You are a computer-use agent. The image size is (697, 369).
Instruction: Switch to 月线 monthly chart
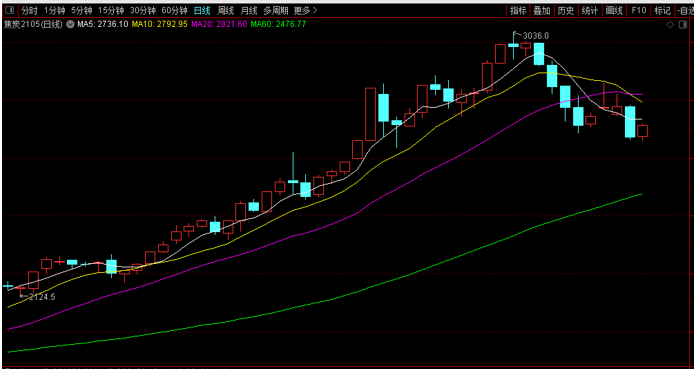(248, 10)
